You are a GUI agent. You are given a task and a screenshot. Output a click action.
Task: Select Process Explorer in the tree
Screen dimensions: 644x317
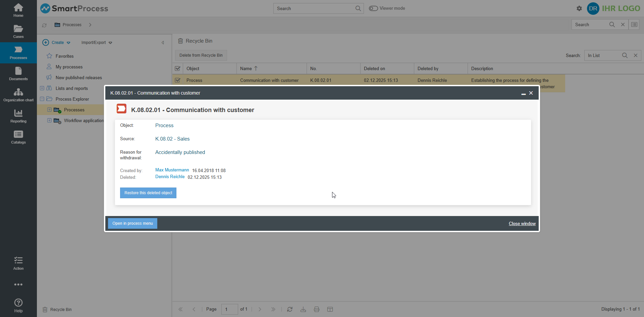[72, 99]
